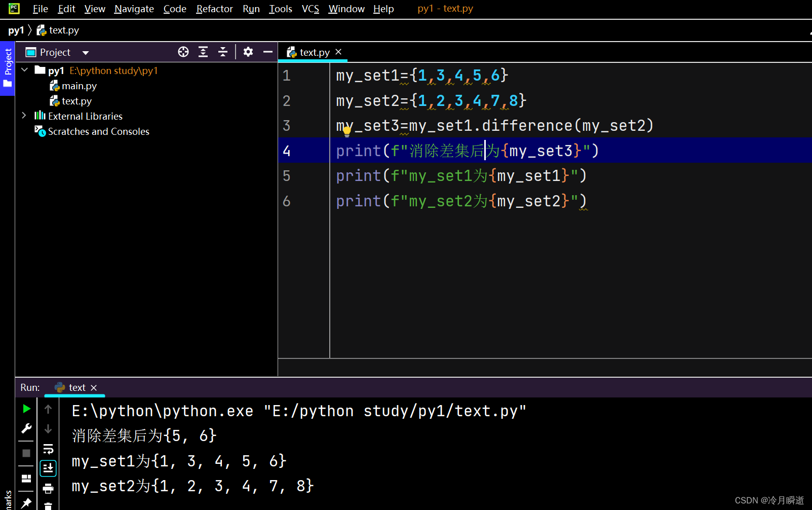Restore default layout in Run panel
The width and height of the screenshot is (812, 510).
click(26, 478)
